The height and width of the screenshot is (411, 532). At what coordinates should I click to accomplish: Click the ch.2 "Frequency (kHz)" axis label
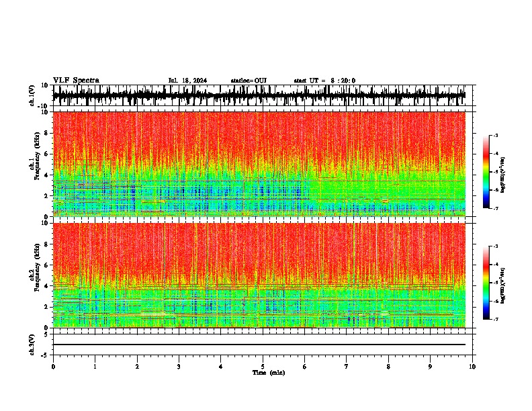click(36, 267)
